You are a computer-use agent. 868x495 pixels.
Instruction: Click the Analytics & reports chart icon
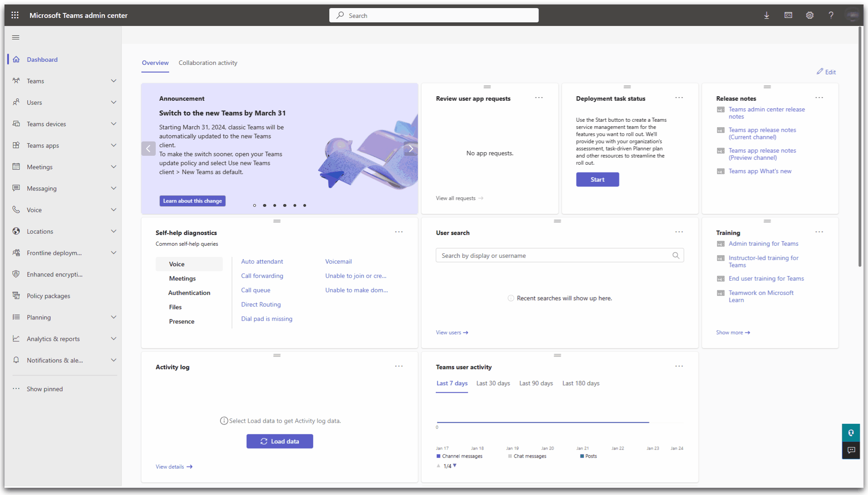(16, 339)
